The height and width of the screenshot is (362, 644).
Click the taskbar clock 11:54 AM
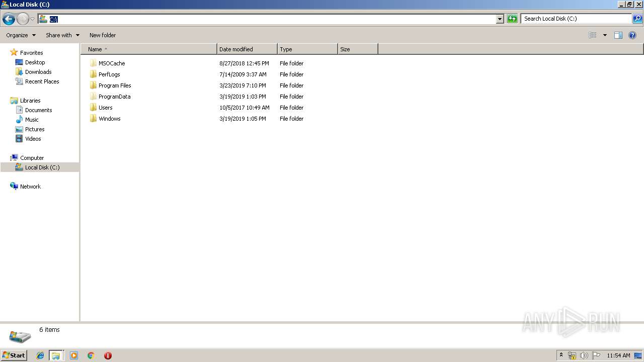(618, 355)
